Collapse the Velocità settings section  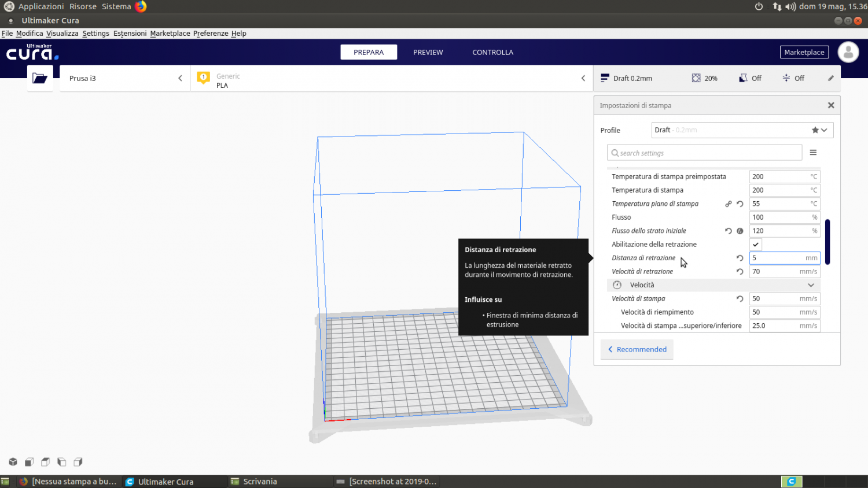click(x=811, y=285)
